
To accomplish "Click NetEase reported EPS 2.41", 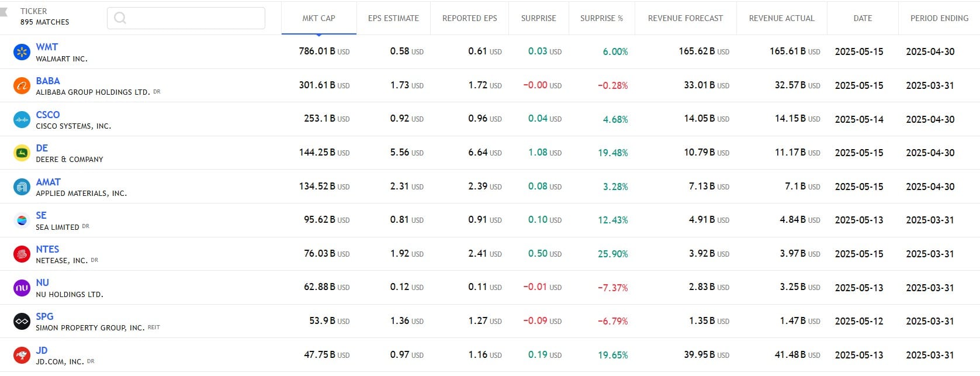I will (x=485, y=254).
